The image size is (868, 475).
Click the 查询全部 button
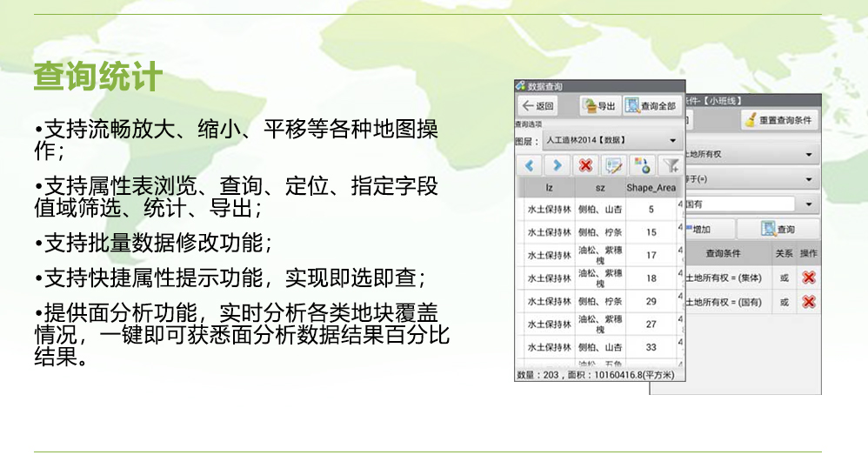pos(651,106)
